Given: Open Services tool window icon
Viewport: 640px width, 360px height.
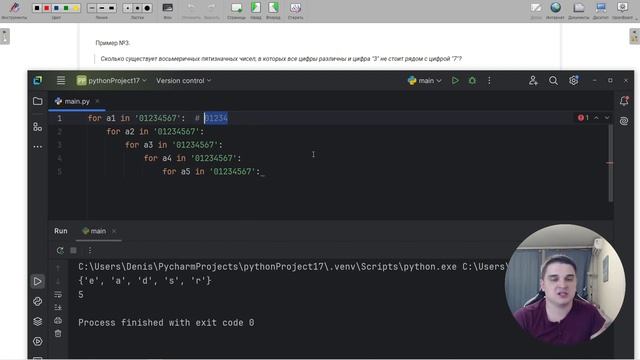Looking at the screenshot, I should coord(38,341).
